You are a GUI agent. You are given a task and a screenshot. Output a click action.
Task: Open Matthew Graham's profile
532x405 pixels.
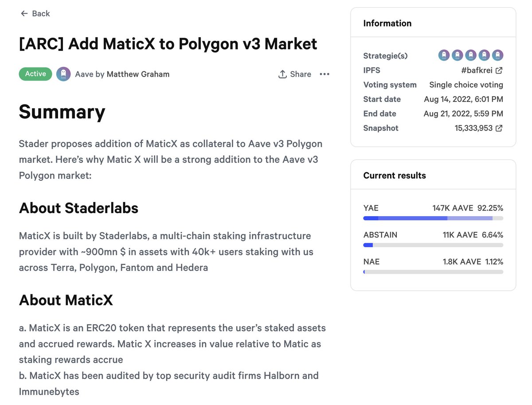(x=138, y=74)
